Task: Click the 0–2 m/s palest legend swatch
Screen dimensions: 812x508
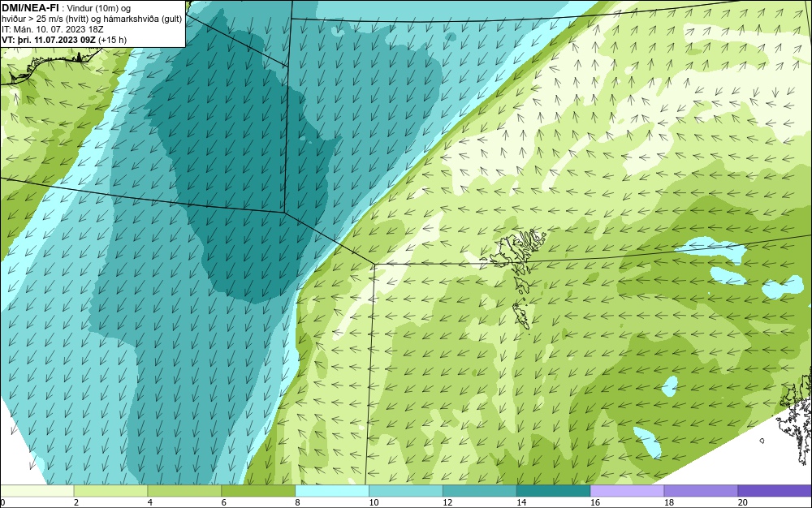Action: click(37, 491)
